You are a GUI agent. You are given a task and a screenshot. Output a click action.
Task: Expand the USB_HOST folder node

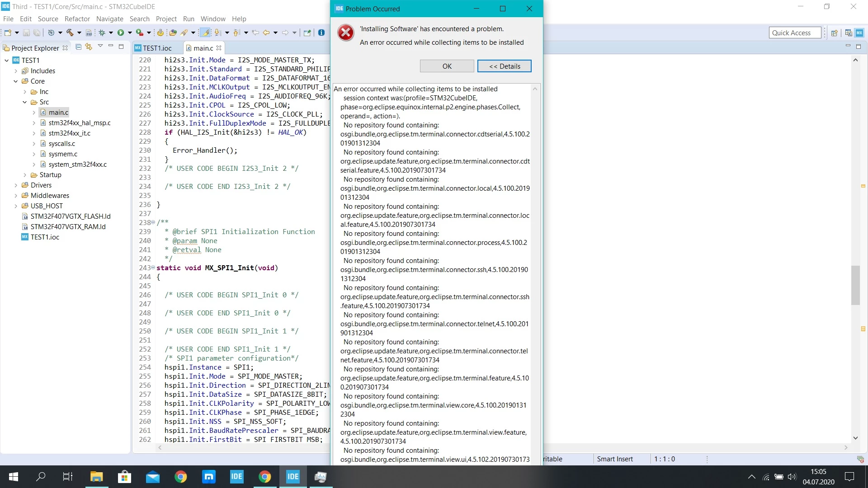pos(16,206)
